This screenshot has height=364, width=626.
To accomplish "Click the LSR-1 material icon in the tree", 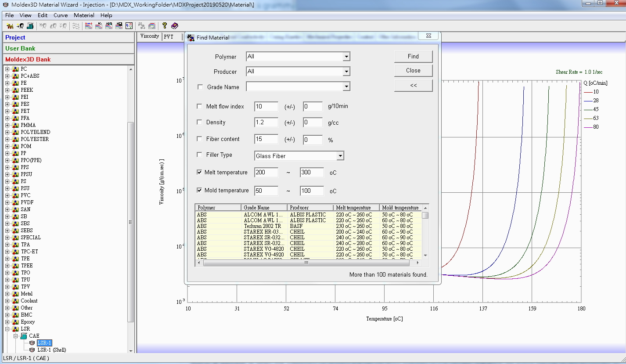I will pyautogui.click(x=32, y=343).
